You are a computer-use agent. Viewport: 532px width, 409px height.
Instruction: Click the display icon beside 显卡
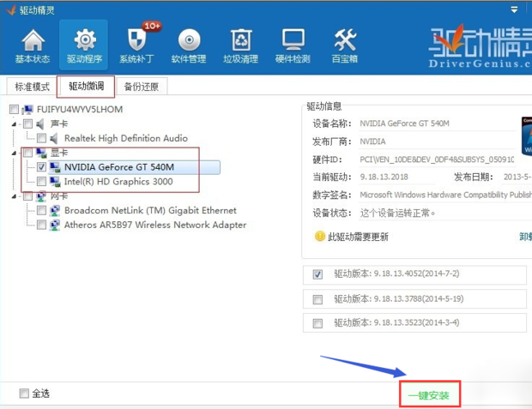coord(41,153)
